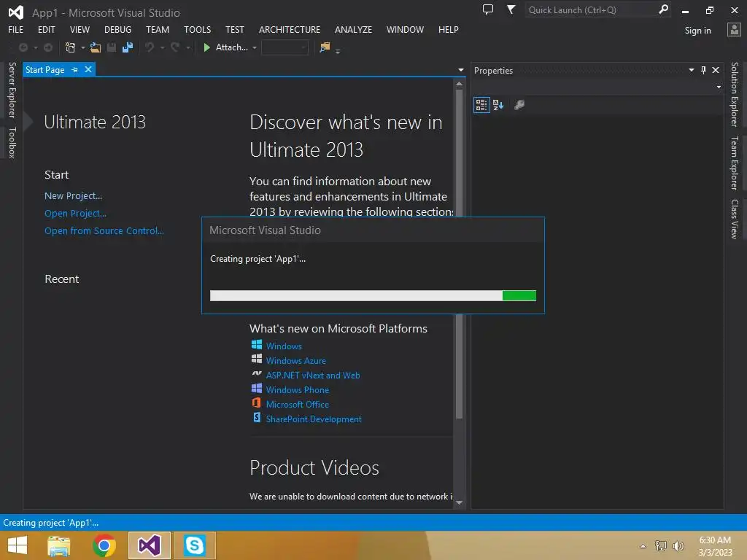Open the Toolbox side tab
This screenshot has height=560, width=747.
12,142
